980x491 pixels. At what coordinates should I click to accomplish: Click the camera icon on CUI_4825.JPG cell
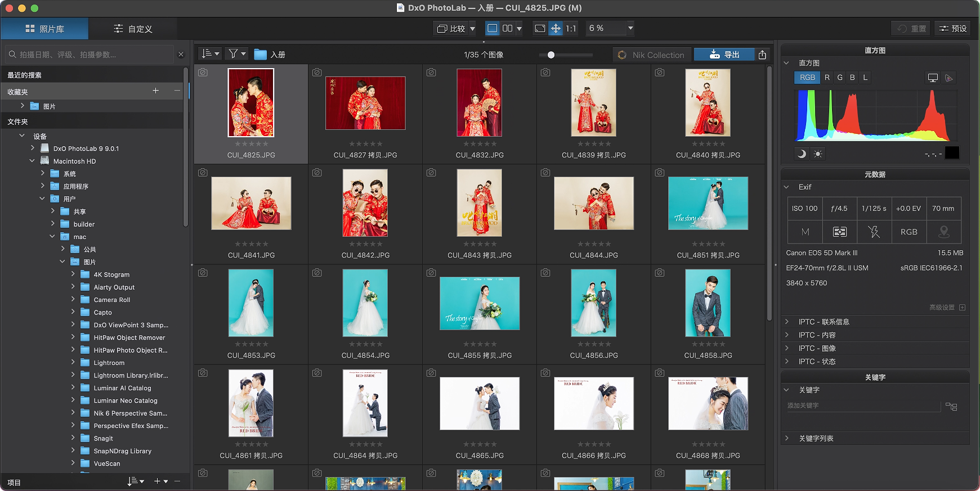(203, 73)
